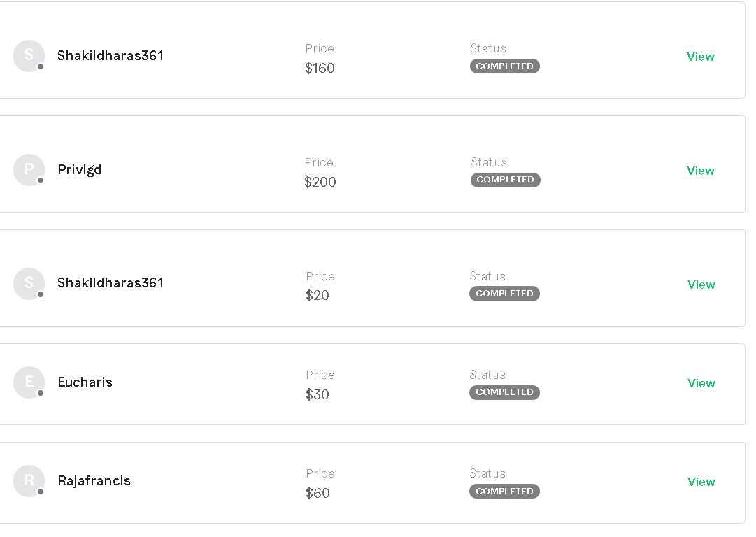
Task: Click Eucharis's E avatar icon
Action: pos(29,382)
